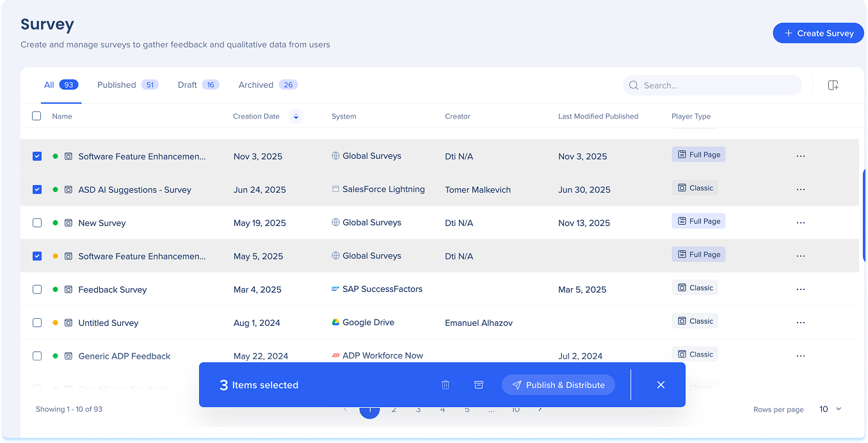868x443 pixels.
Task: Open three-dot menu for ASD AI Suggestions row
Action: [x=800, y=189]
